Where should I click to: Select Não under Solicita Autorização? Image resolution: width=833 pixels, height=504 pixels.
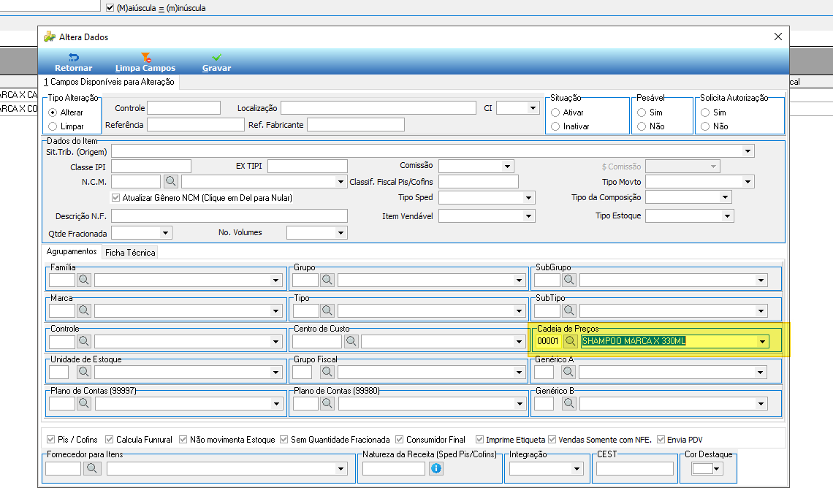click(705, 126)
